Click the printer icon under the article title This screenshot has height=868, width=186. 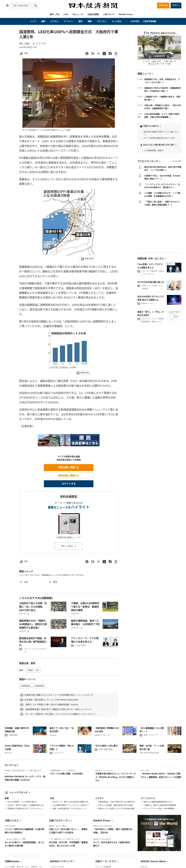point(87,54)
